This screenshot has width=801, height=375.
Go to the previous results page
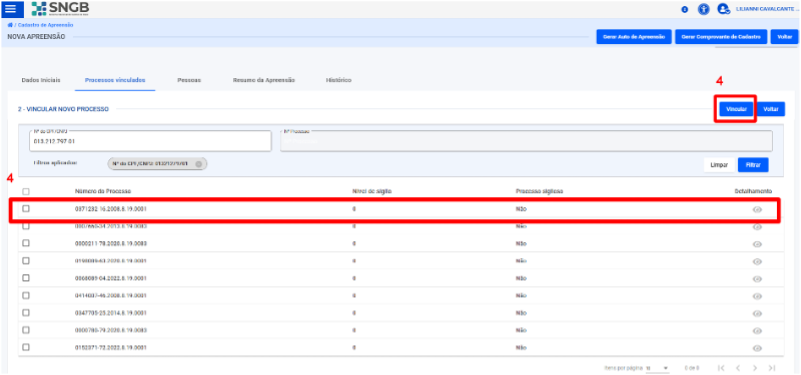(x=738, y=368)
